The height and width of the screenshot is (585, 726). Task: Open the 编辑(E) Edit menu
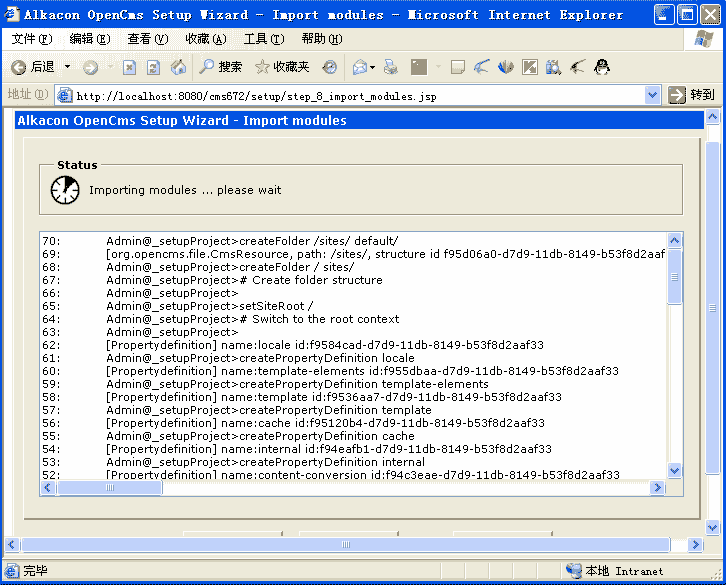(x=90, y=39)
